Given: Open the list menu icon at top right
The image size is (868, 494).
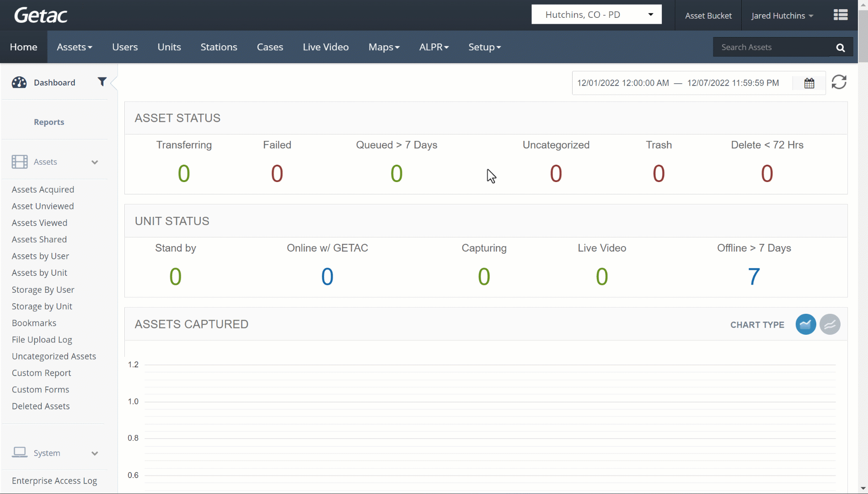Looking at the screenshot, I should [840, 15].
